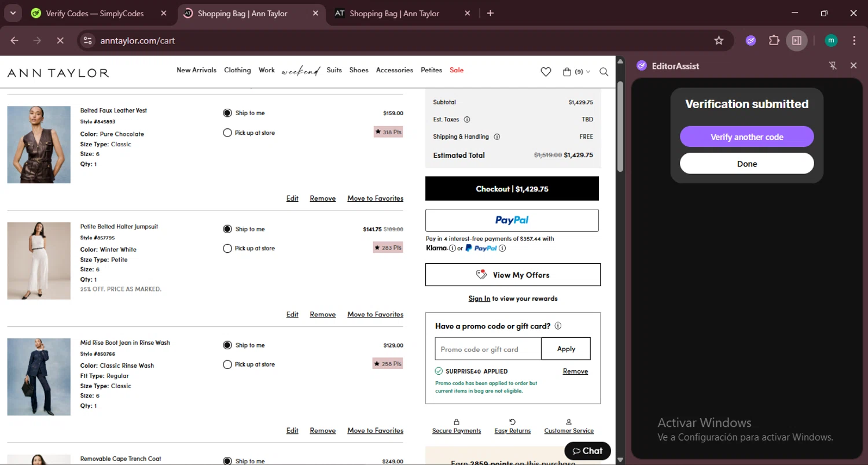Open Shoes menu
868x465 pixels.
(359, 70)
